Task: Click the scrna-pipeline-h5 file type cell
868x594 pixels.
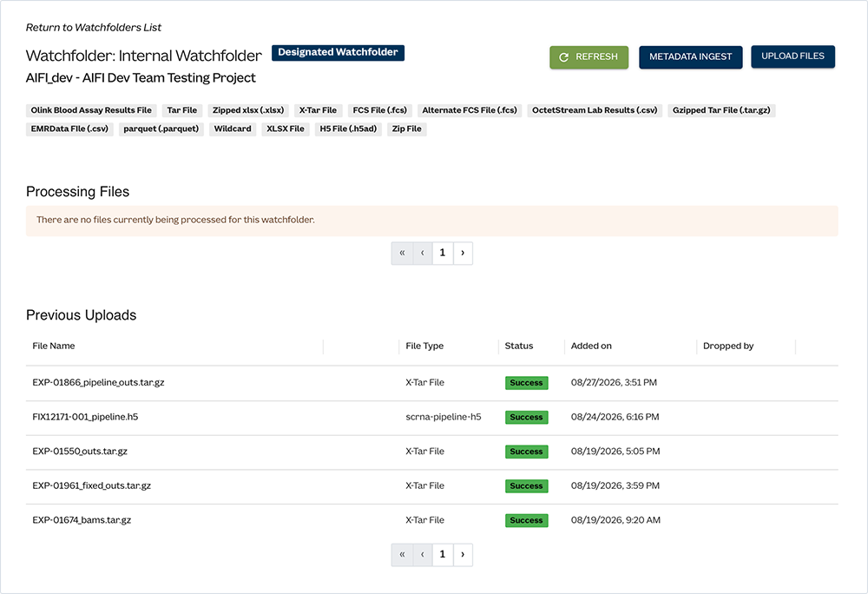Action: click(x=444, y=417)
